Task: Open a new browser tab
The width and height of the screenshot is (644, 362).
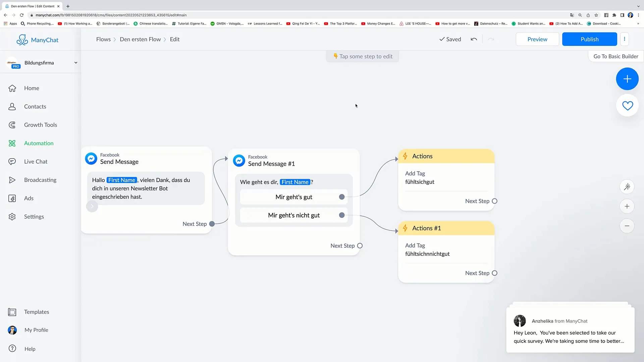Action: 68,6
